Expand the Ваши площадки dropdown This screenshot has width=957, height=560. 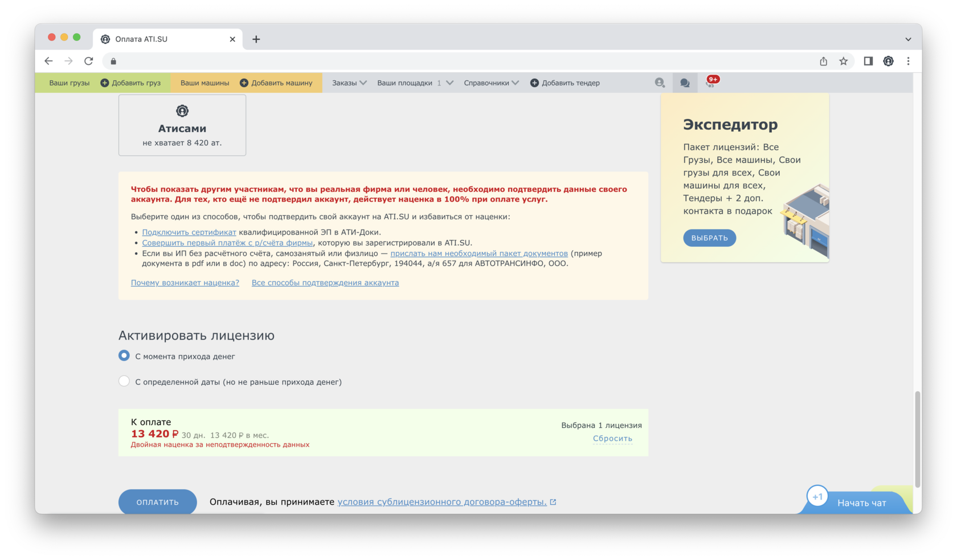click(415, 83)
